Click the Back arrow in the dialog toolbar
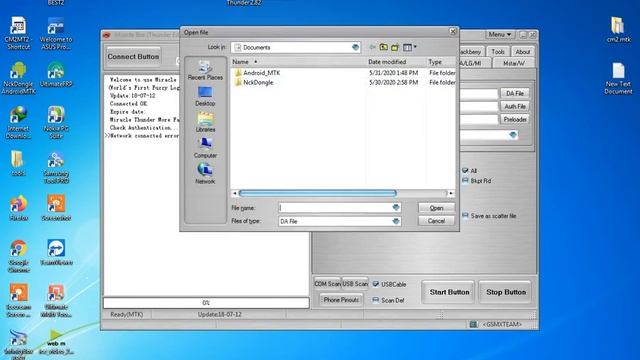 click(x=372, y=47)
